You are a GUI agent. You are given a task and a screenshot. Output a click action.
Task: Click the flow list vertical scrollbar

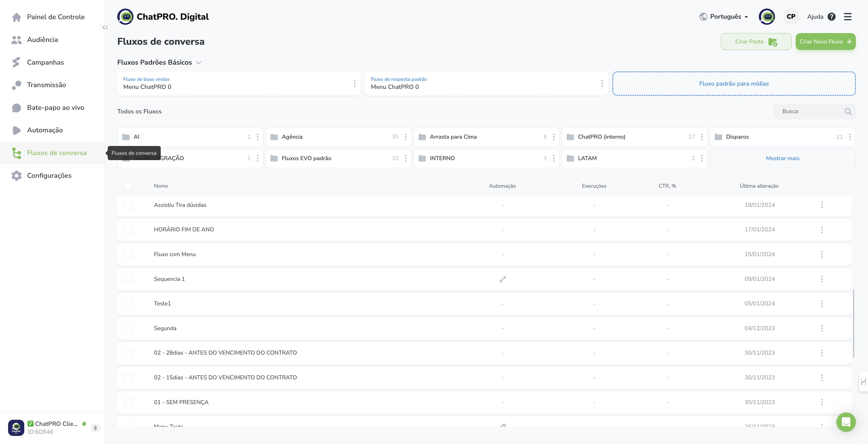pyautogui.click(x=853, y=323)
